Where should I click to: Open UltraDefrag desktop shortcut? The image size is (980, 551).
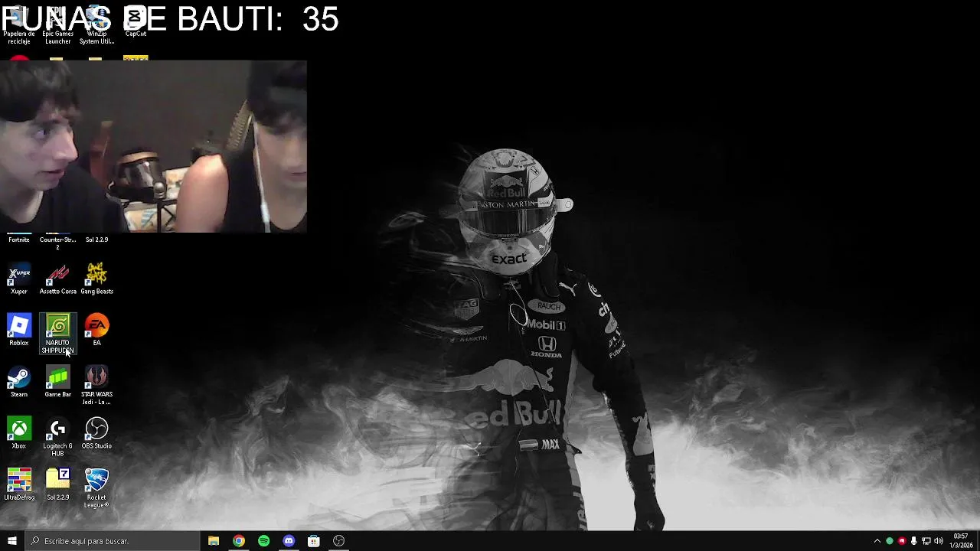(x=19, y=484)
